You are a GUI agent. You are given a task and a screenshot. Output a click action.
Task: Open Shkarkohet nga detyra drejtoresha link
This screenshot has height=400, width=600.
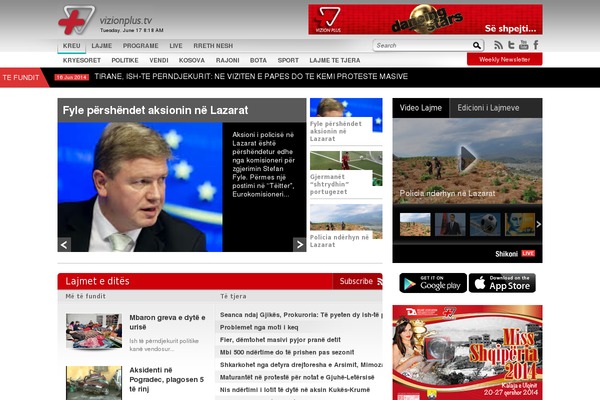(301, 365)
